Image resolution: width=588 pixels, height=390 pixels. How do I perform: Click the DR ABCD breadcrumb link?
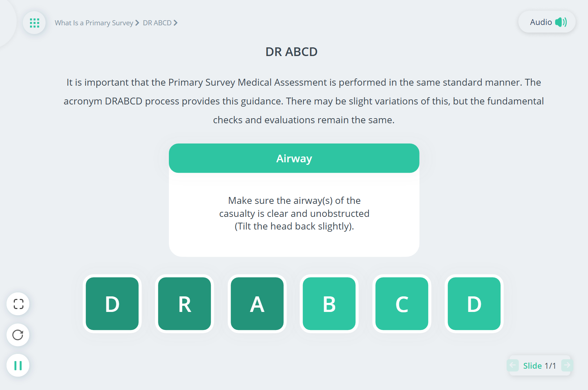pyautogui.click(x=157, y=23)
